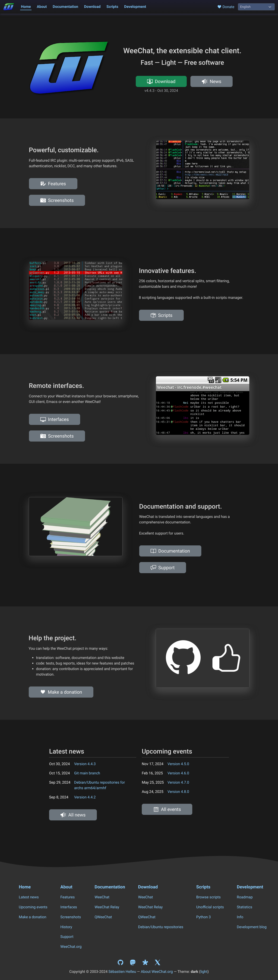Open the Git main branch news link
The image size is (278, 980).
coord(87,773)
